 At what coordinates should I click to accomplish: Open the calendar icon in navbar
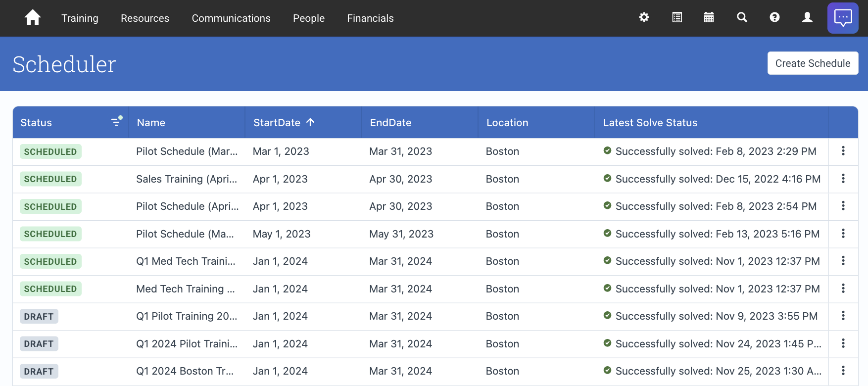709,17
